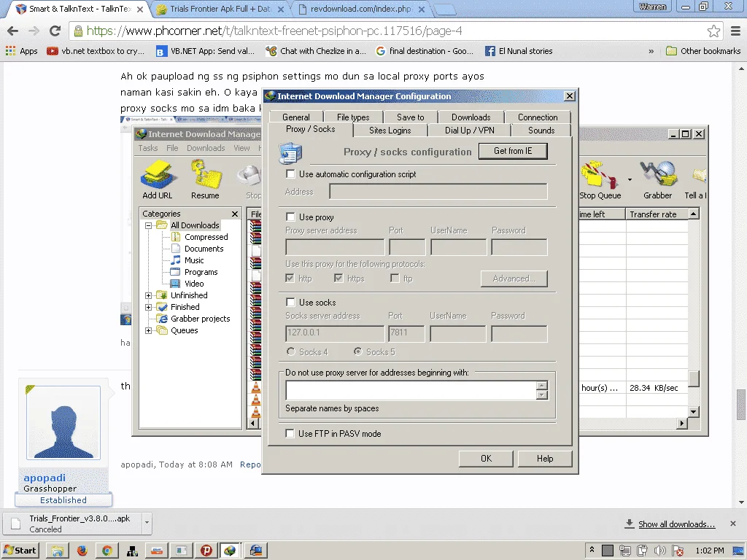Click the Add URL icon in IDM
The width and height of the screenshot is (747, 560).
pos(158,174)
